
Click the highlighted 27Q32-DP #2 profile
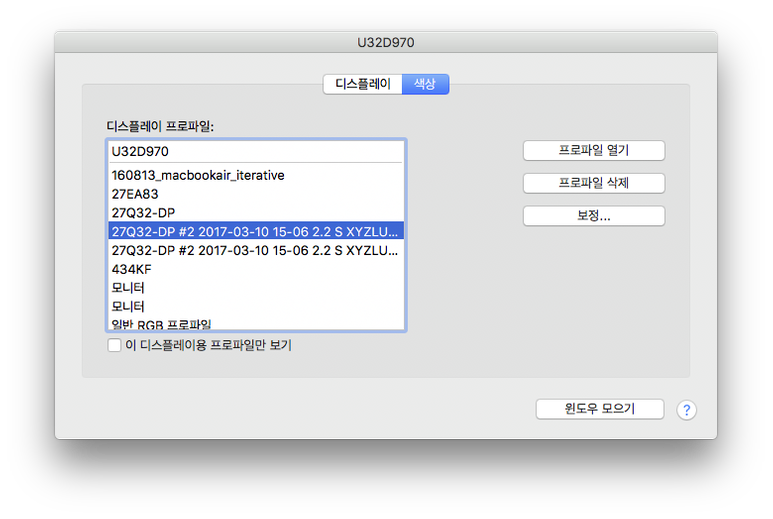pyautogui.click(x=255, y=231)
